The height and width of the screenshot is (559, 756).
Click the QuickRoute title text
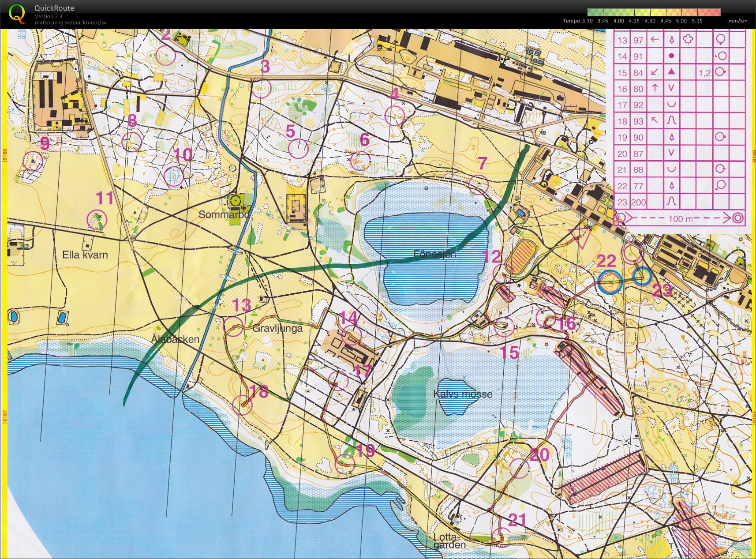(x=54, y=8)
